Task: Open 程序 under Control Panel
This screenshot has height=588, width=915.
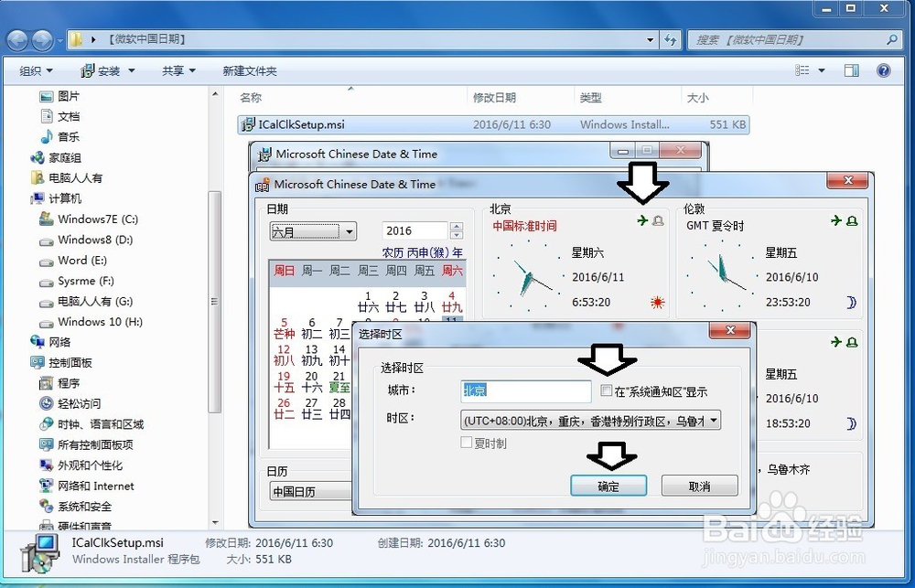Action: coord(59,383)
